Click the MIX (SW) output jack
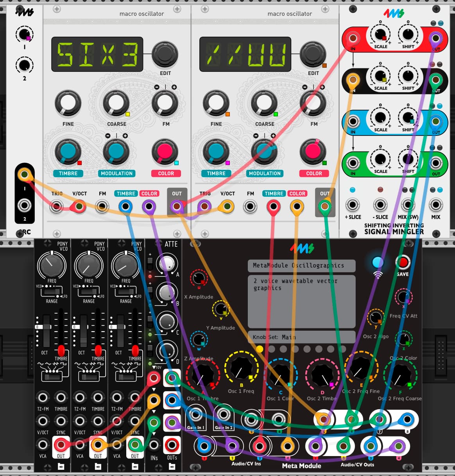 click(408, 205)
